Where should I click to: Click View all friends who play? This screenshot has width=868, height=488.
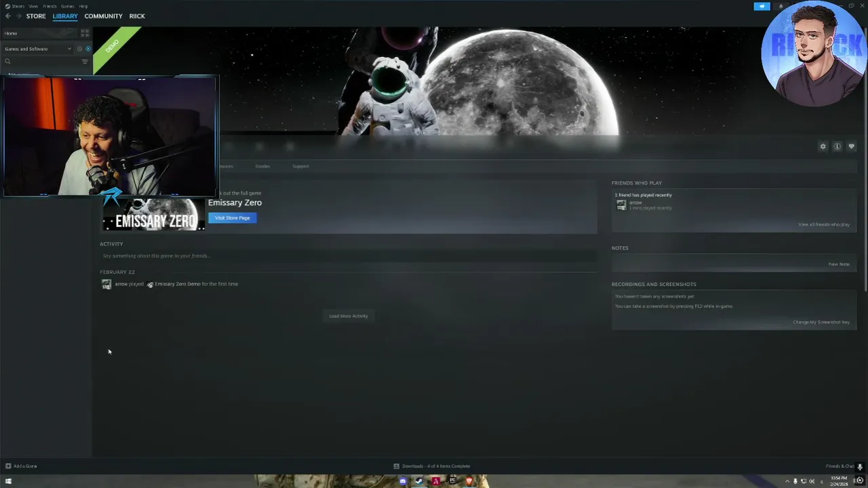824,224
